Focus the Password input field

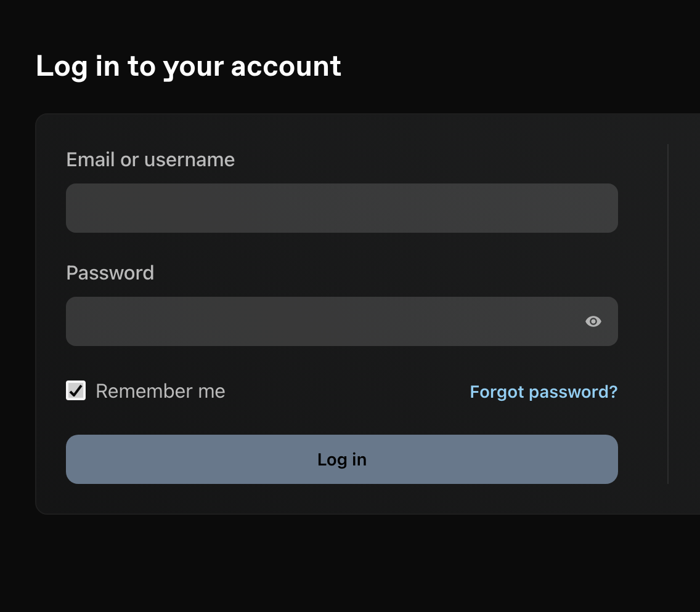pos(342,321)
